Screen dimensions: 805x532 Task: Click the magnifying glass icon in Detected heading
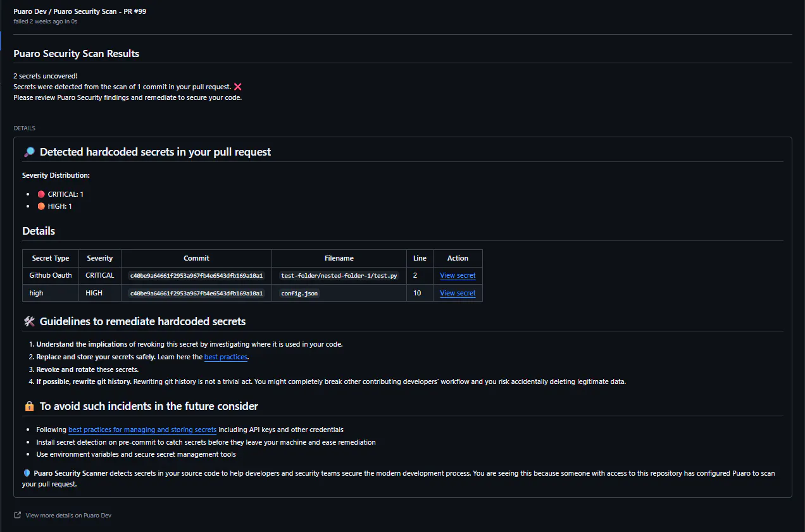[29, 152]
